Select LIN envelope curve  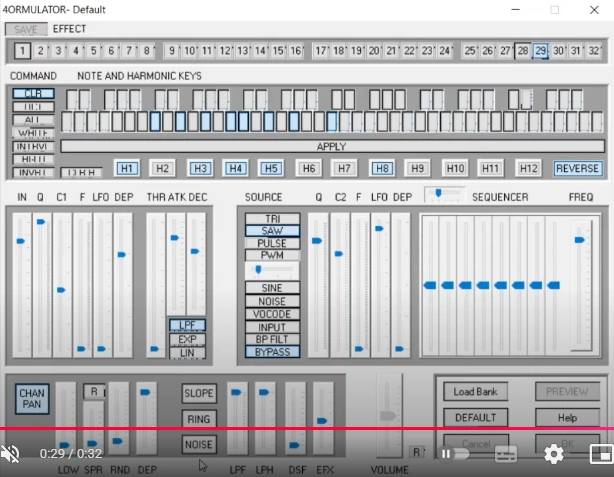(187, 353)
